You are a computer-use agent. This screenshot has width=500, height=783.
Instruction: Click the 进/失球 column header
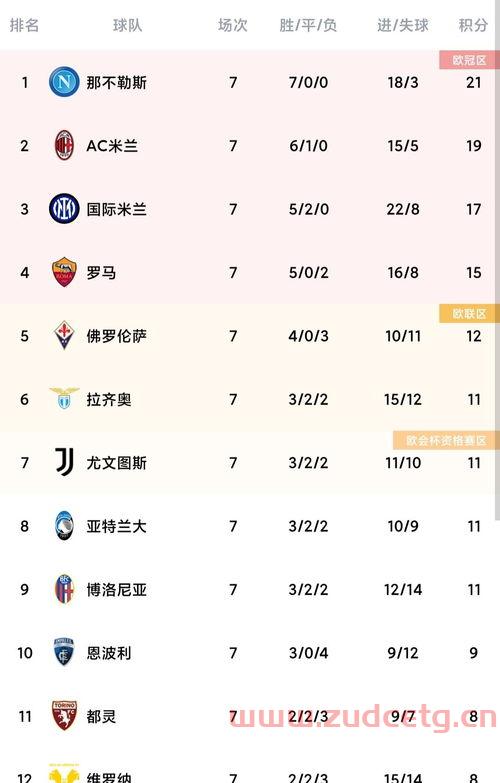pos(403,25)
